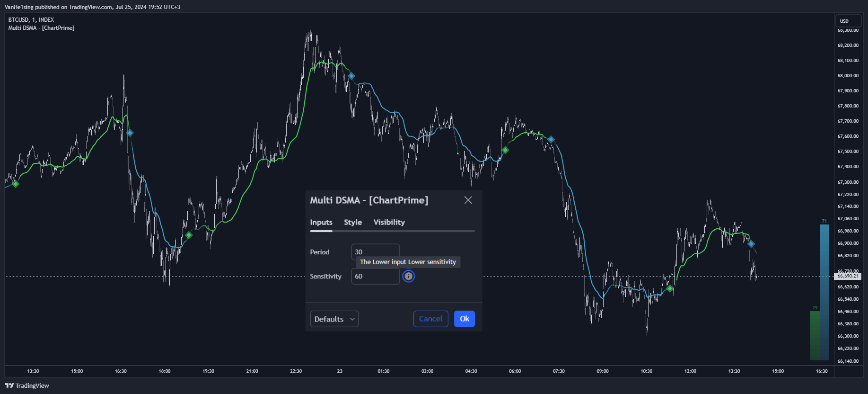Screen dimensions: 868x394
Task: Click the 09:00 time axis label
Action: [603, 371]
